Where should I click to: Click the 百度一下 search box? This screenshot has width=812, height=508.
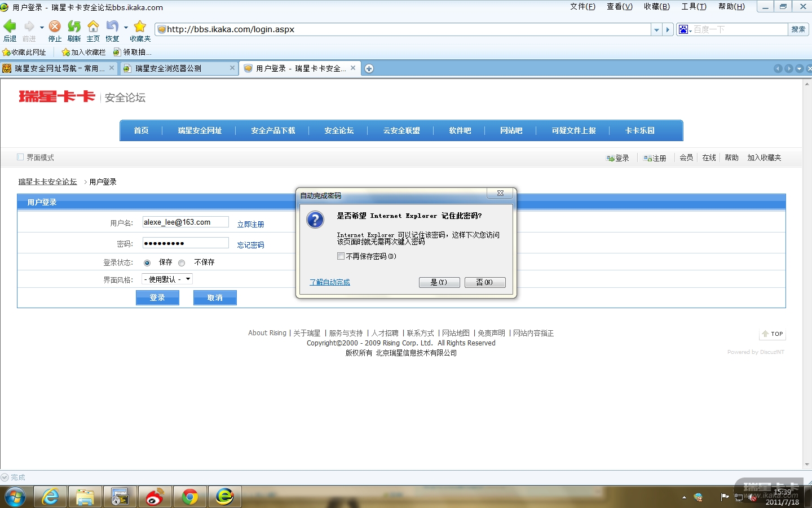tap(739, 29)
